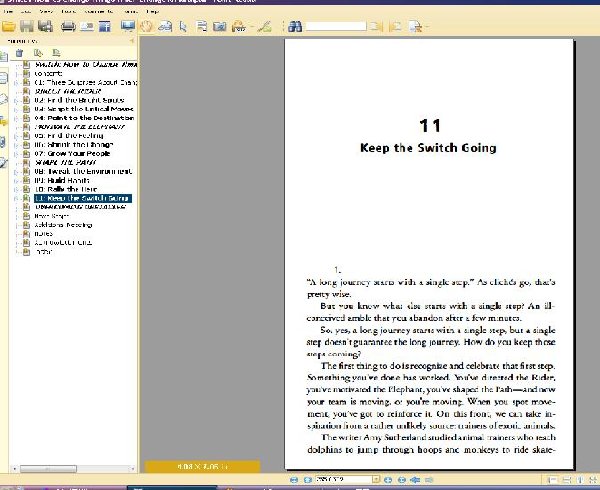The image size is (600, 490).
Task: Open bookmark '10: Rally the Herd'
Action: [x=66, y=189]
